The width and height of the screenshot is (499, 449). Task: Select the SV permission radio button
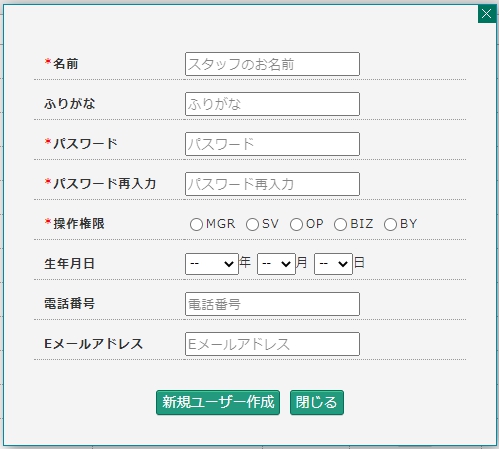pyautogui.click(x=252, y=224)
